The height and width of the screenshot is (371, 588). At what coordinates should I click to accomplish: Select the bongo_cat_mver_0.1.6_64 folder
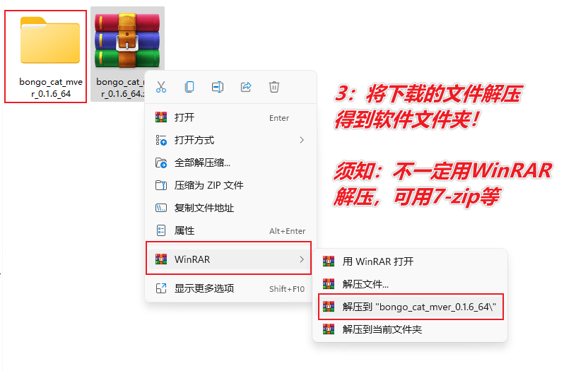click(46, 57)
